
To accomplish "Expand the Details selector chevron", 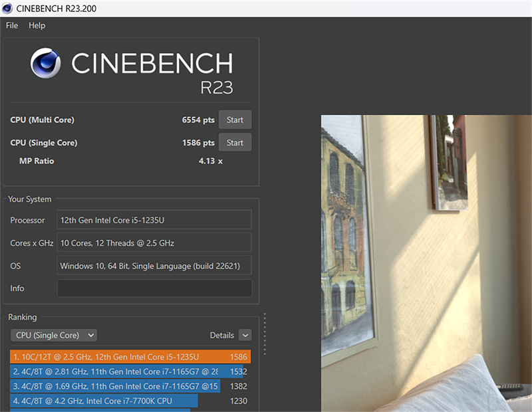I will (245, 335).
